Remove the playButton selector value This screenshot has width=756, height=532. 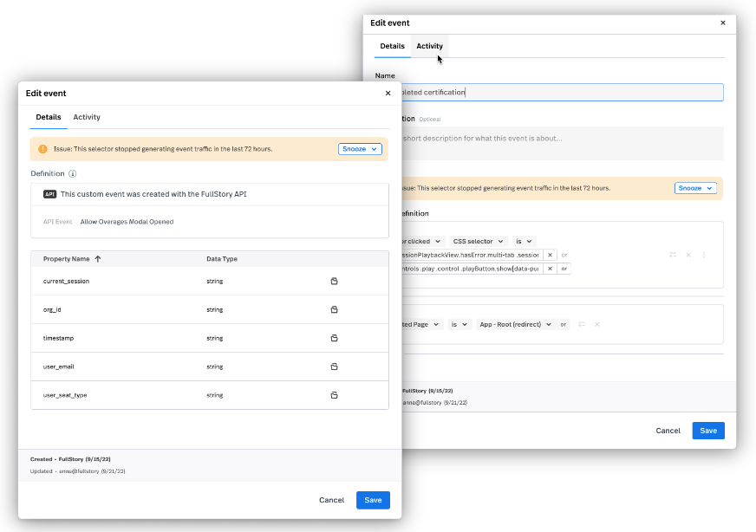[550, 269]
